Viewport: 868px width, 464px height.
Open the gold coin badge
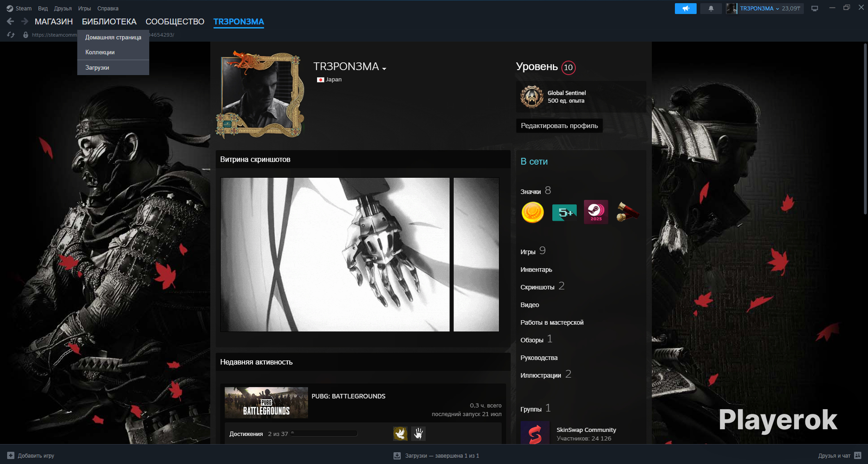point(532,213)
